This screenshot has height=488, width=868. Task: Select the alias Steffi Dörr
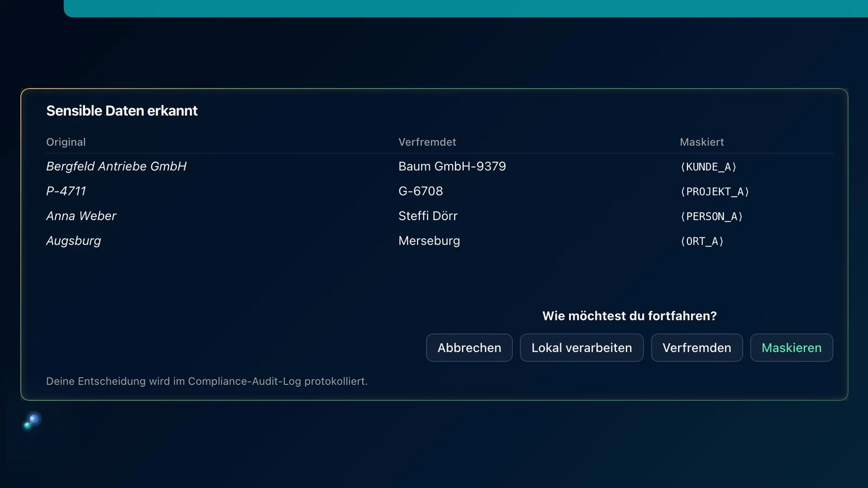point(428,216)
